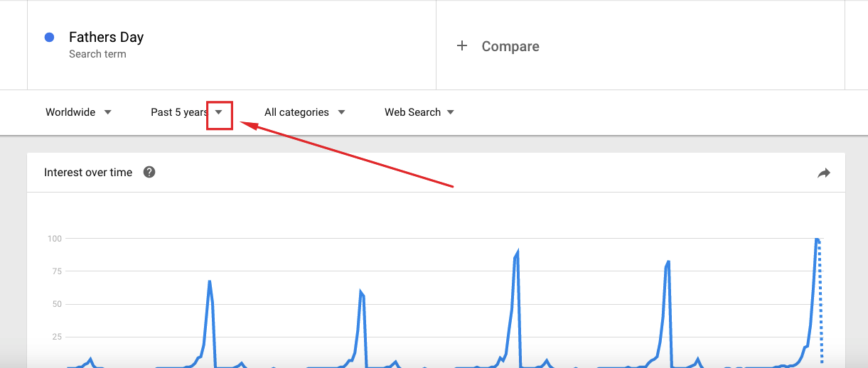Click the blue dot beside Fathers Day
Screen dimensions: 868x368
click(x=49, y=38)
